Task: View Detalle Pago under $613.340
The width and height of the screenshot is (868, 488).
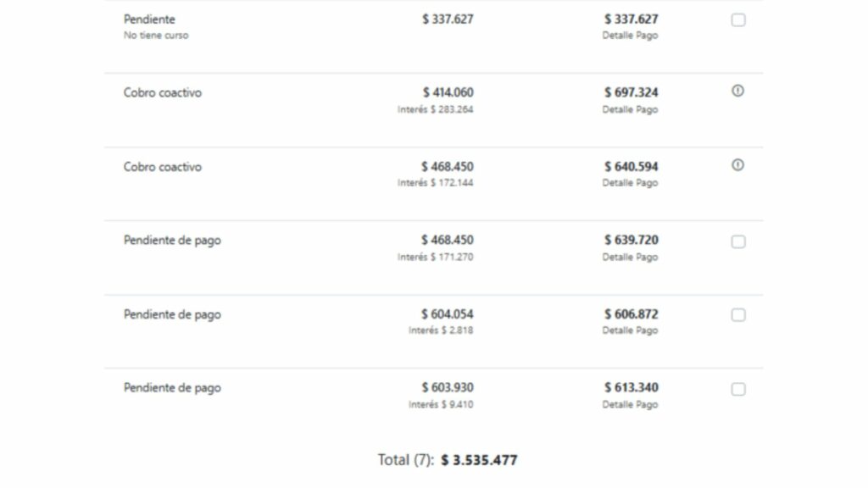Action: 630,404
